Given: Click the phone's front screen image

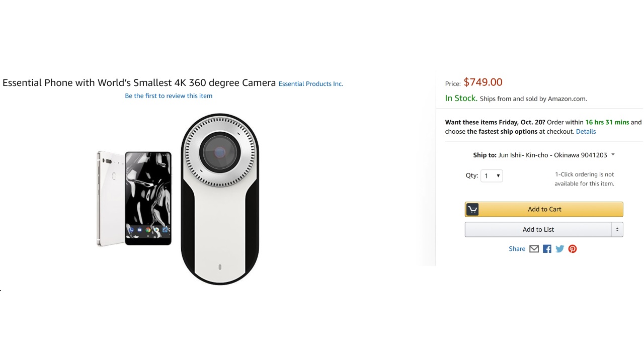Looking at the screenshot, I should pyautogui.click(x=148, y=199).
